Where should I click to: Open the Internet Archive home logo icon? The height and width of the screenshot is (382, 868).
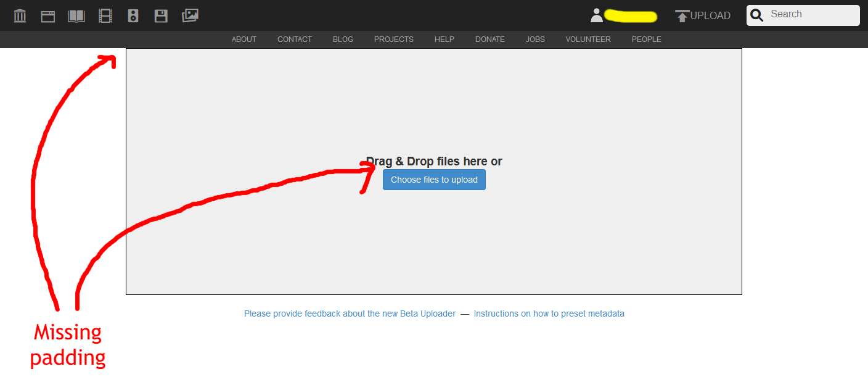click(20, 15)
